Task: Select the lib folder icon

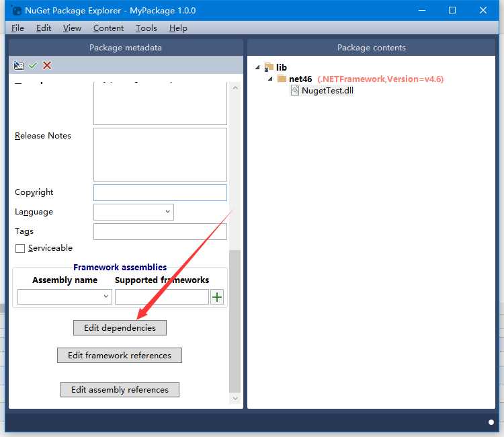Action: (269, 67)
